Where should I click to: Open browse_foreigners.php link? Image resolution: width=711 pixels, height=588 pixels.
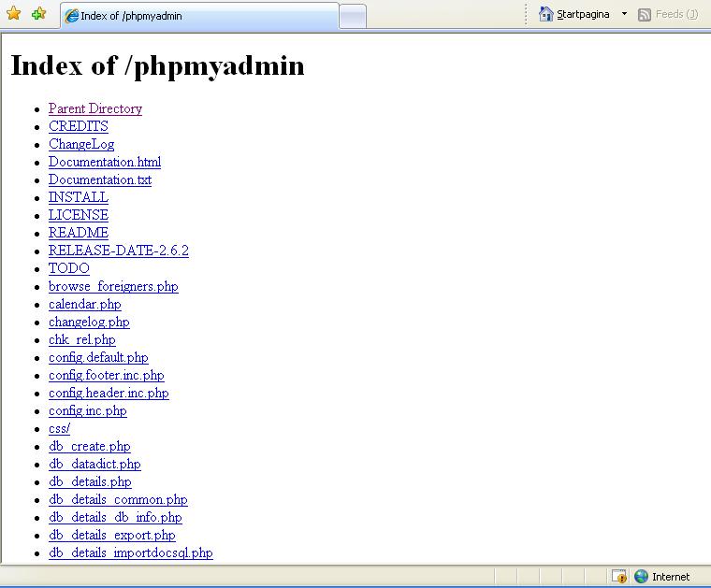113,286
